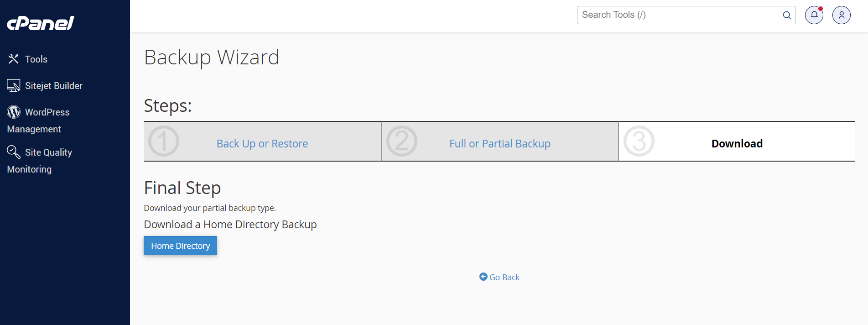Open the Tools sidebar entry
Viewport: 868px width, 325px height.
[x=36, y=58]
